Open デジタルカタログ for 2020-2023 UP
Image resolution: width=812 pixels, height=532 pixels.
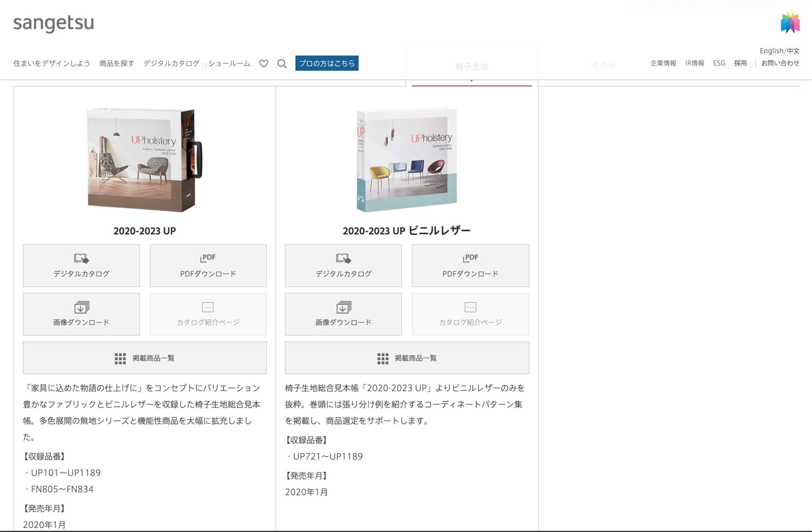coord(81,266)
